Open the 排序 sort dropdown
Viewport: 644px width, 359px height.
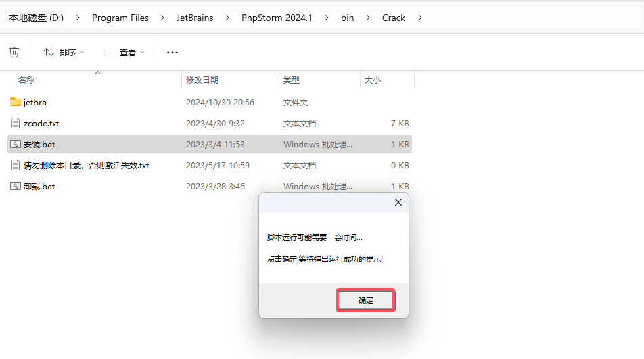[64, 53]
